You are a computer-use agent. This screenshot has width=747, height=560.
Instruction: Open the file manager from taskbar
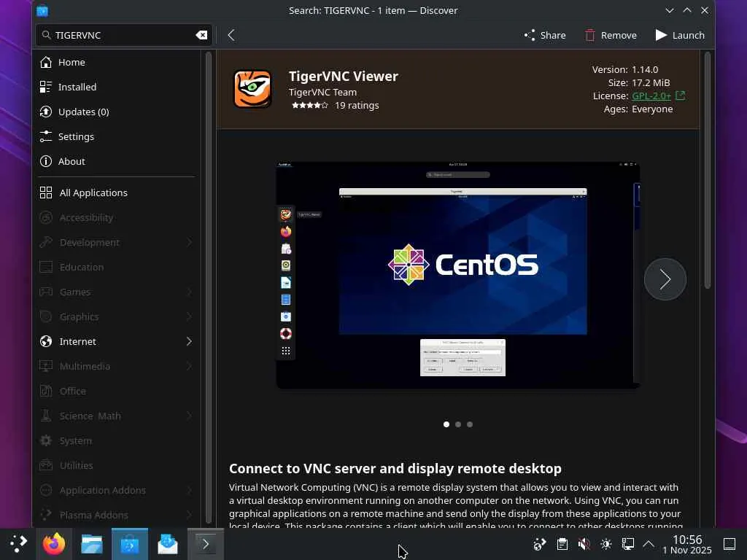(x=92, y=544)
